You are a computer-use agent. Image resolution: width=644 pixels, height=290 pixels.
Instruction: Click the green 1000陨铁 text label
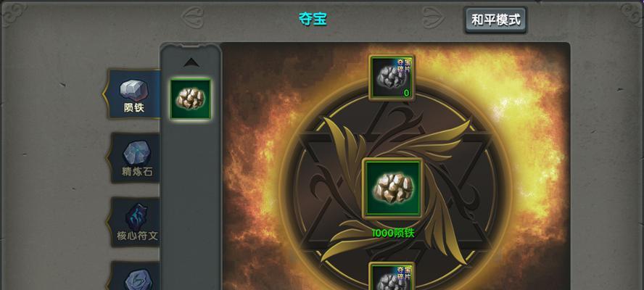(x=393, y=233)
